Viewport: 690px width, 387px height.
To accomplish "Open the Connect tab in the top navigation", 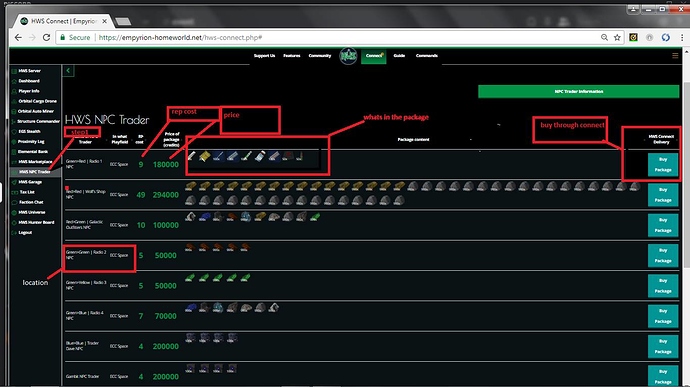I will pos(374,56).
